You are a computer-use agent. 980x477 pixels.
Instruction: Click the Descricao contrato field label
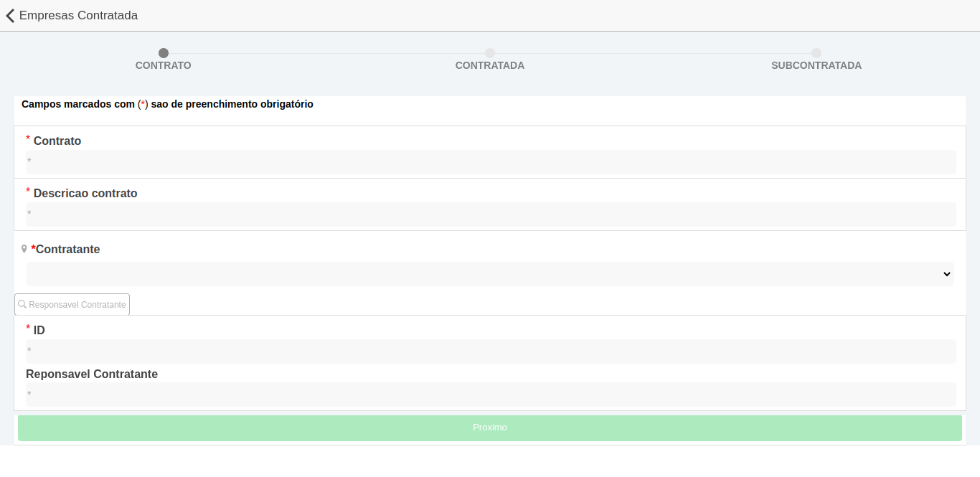[85, 194]
